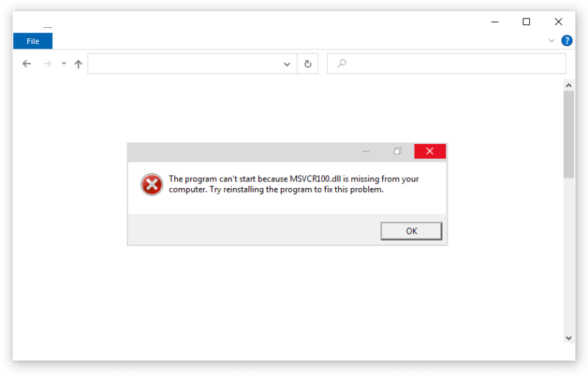Screen dimensions: 588x376
Task: Click the red error icon in dialog
Action: pyautogui.click(x=151, y=184)
